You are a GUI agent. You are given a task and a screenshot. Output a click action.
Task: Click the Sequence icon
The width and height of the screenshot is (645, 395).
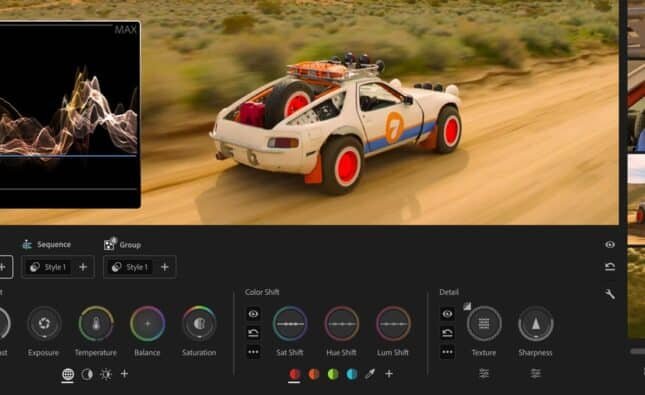pos(27,244)
